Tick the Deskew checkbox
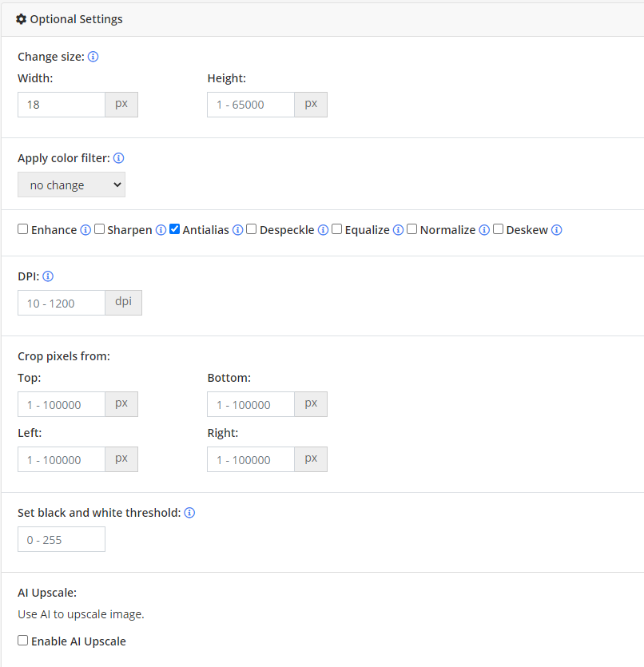Viewport: 644px width, 667px height. [498, 229]
